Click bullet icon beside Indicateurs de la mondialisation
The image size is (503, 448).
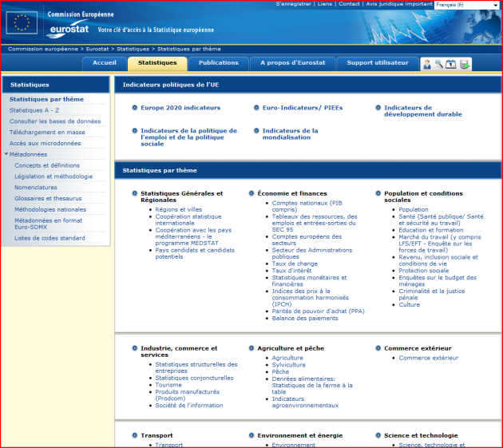tap(256, 131)
